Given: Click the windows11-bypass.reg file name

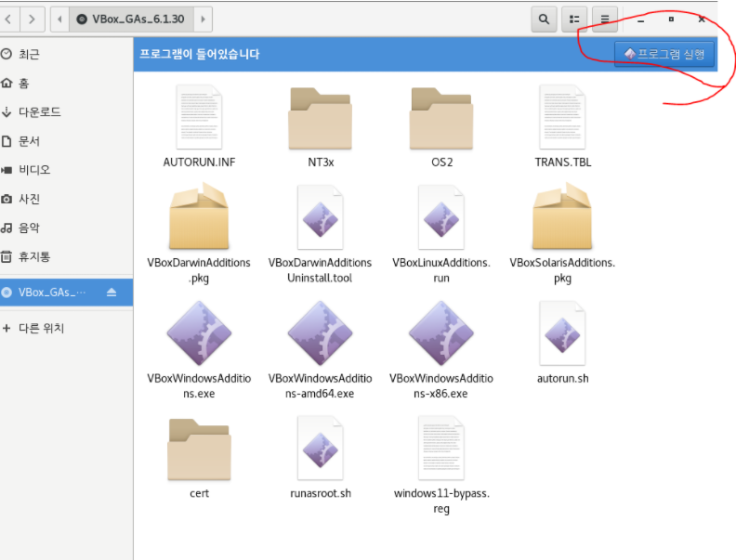Looking at the screenshot, I should (x=441, y=501).
